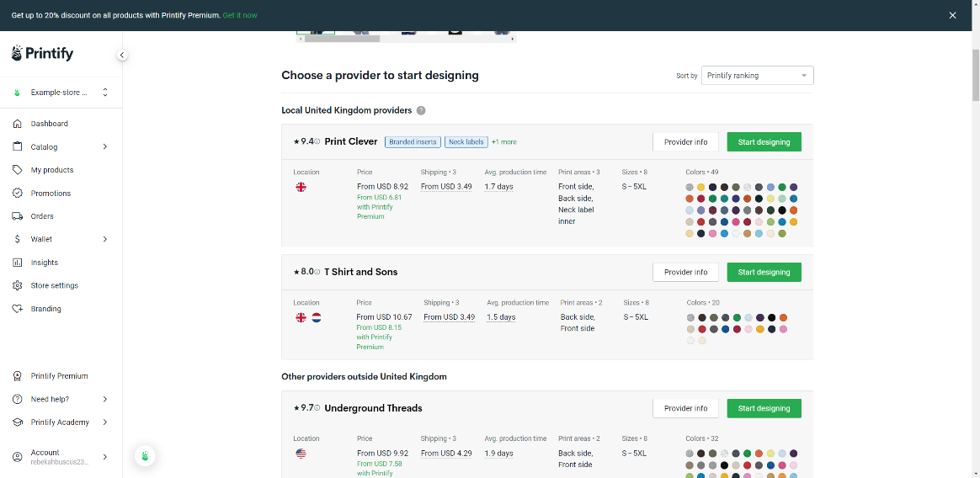Click the UK flag under Print Clever location
The height and width of the screenshot is (478, 980).
[x=301, y=187]
